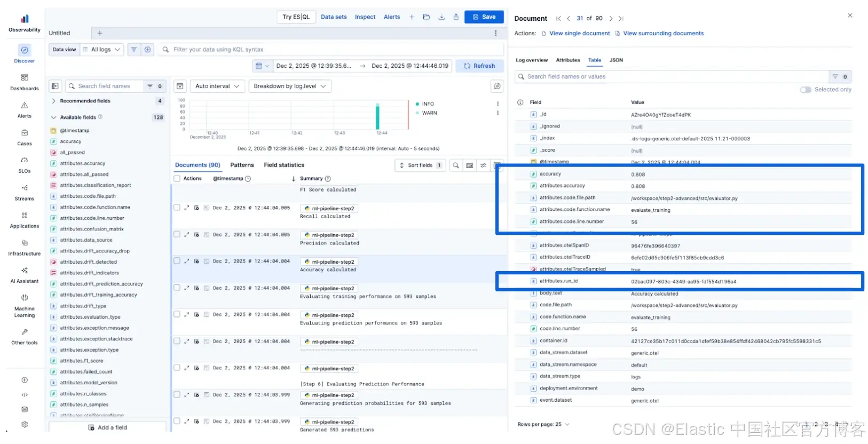The image size is (868, 444).
Task: Close the Document flyout
Action: (850, 15)
